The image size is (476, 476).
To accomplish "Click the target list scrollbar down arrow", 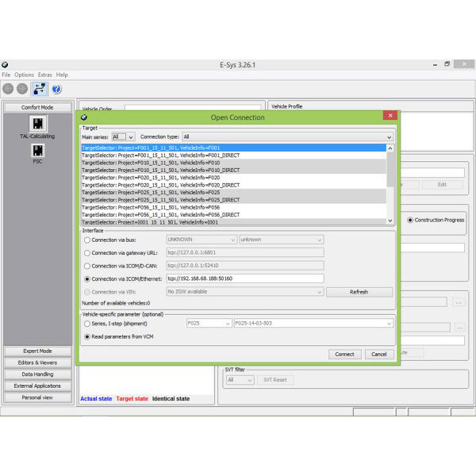I will click(390, 221).
